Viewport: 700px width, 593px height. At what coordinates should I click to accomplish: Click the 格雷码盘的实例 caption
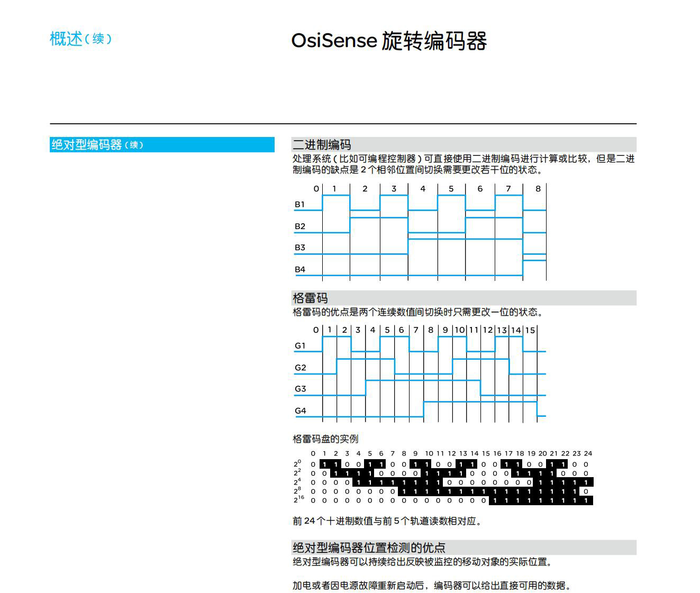[x=325, y=439]
